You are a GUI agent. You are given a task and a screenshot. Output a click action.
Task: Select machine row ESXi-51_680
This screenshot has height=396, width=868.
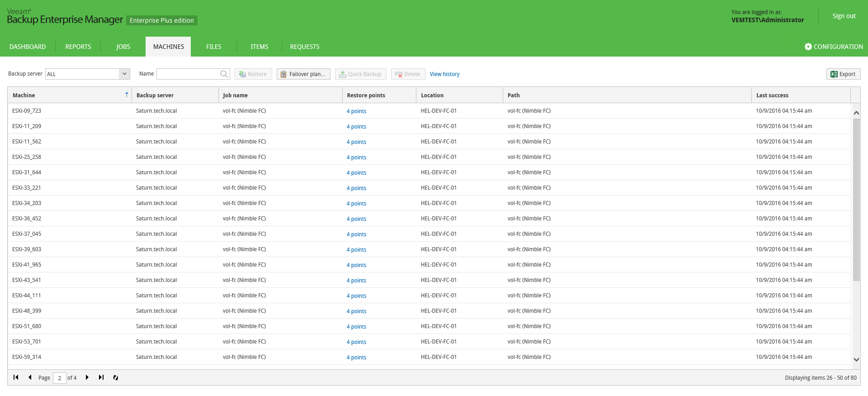point(429,326)
